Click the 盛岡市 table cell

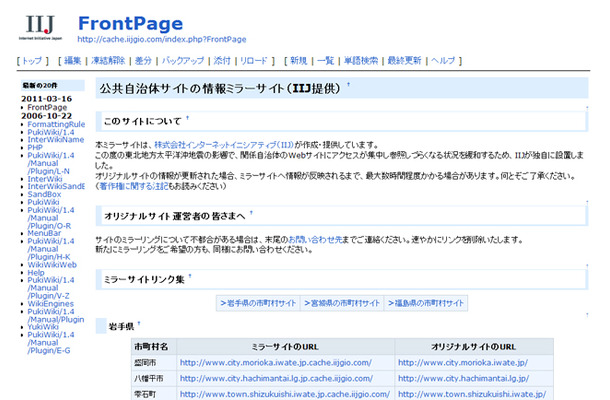[154, 363]
